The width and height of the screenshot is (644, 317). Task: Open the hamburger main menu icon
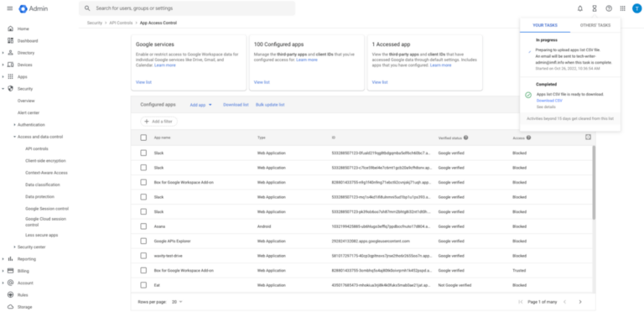[10, 8]
